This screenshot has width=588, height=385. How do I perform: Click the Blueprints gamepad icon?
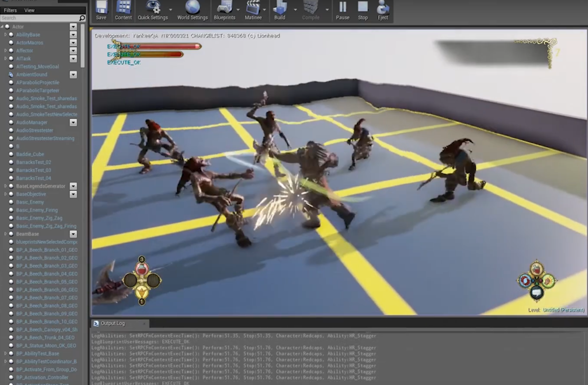(x=224, y=7)
